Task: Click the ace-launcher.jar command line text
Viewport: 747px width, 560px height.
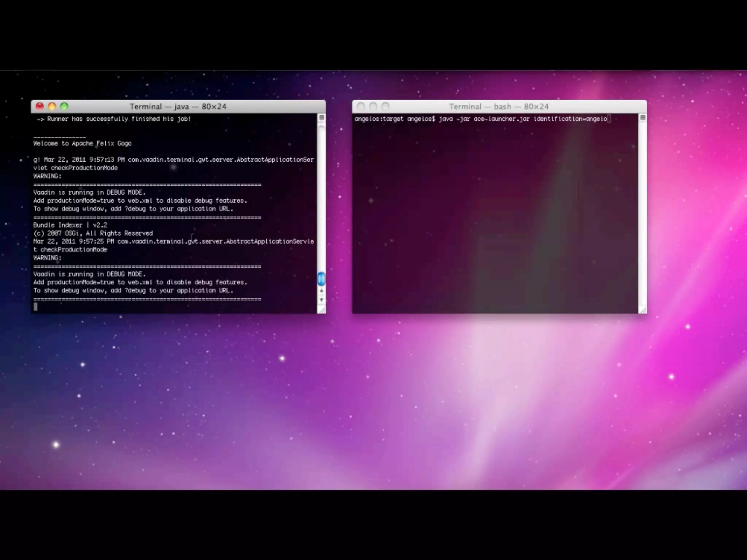Action: pos(502,119)
